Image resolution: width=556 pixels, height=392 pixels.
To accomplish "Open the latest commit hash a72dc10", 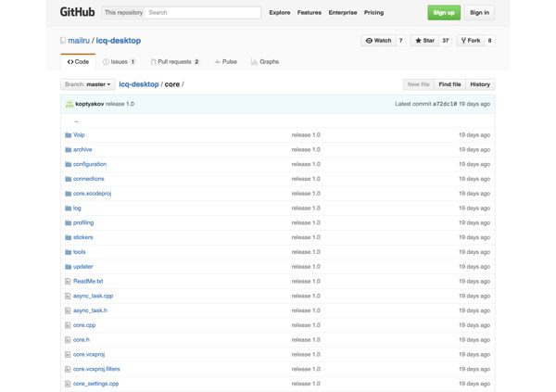I will [x=445, y=104].
